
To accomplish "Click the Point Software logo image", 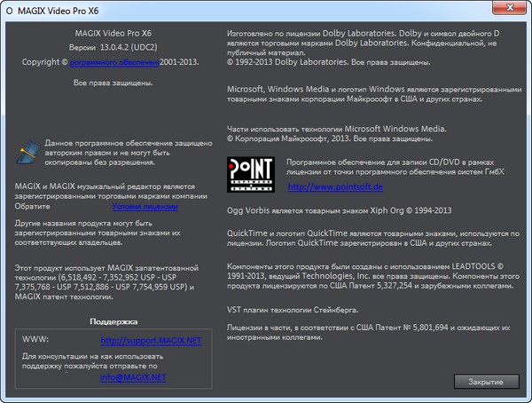I will tap(251, 174).
